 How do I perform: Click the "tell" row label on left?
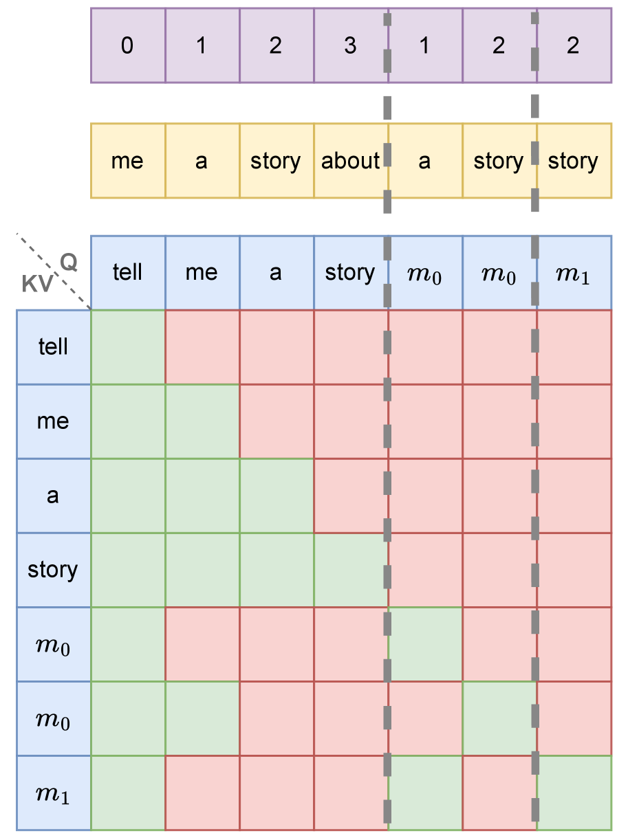pos(53,347)
